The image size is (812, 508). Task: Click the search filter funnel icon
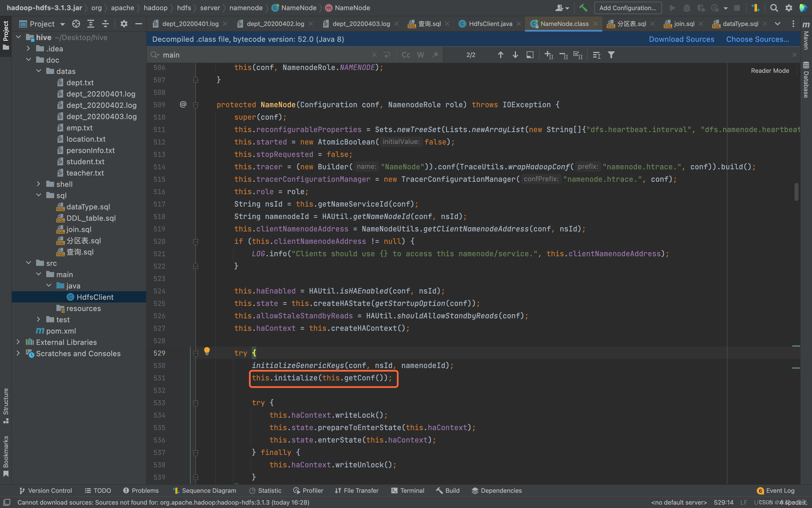pyautogui.click(x=611, y=55)
